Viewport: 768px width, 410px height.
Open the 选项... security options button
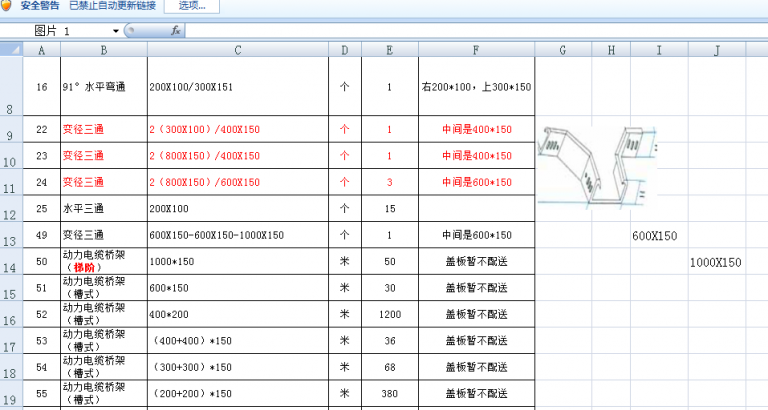pyautogui.click(x=192, y=6)
